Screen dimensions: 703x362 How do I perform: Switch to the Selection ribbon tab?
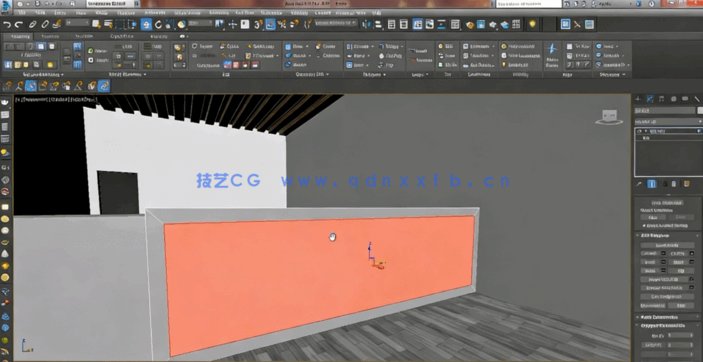click(x=84, y=36)
